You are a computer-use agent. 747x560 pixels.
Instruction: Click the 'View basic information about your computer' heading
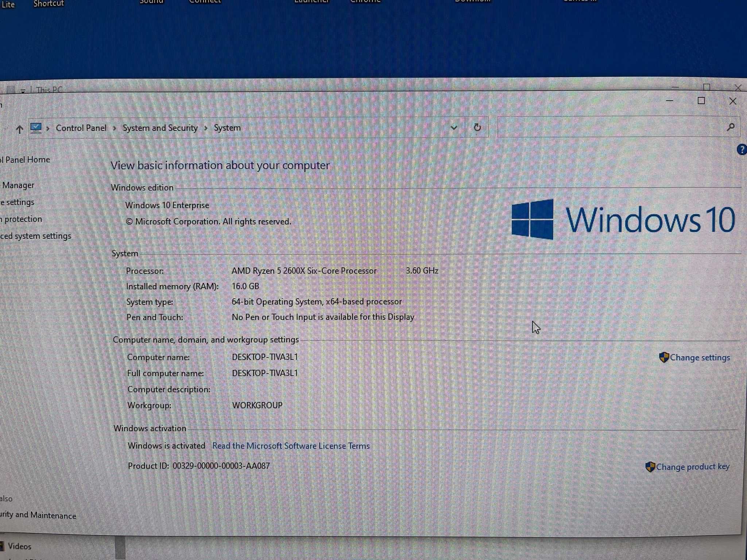(220, 166)
